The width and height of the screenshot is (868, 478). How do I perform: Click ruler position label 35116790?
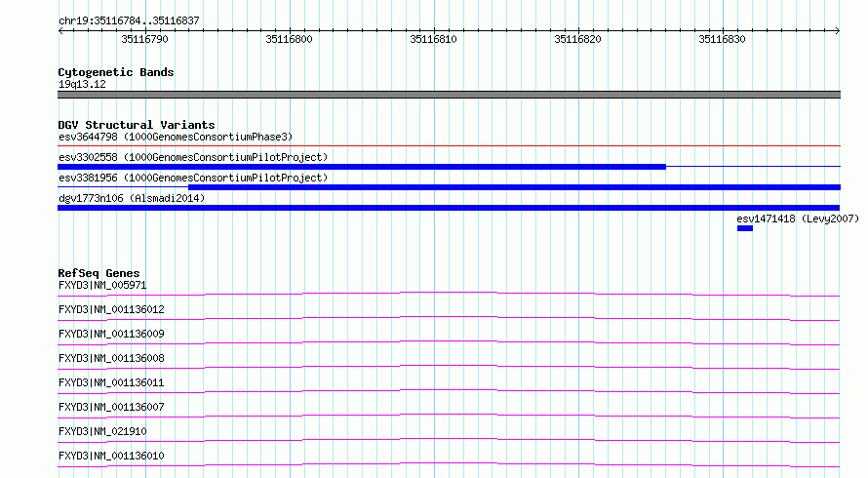(x=144, y=39)
